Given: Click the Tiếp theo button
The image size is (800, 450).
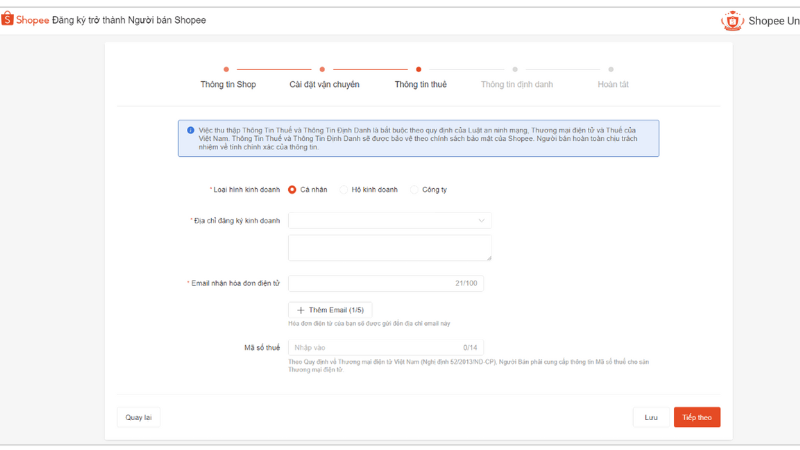Looking at the screenshot, I should click(x=697, y=417).
